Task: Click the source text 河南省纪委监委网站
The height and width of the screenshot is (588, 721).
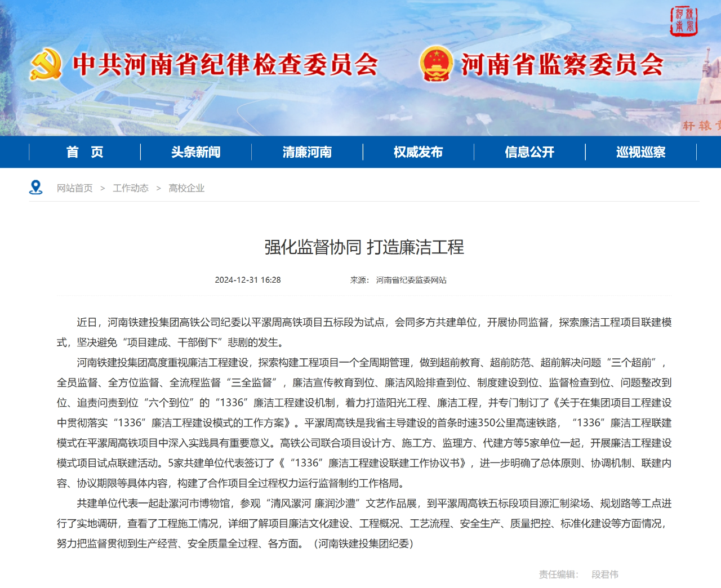Action: click(x=411, y=280)
